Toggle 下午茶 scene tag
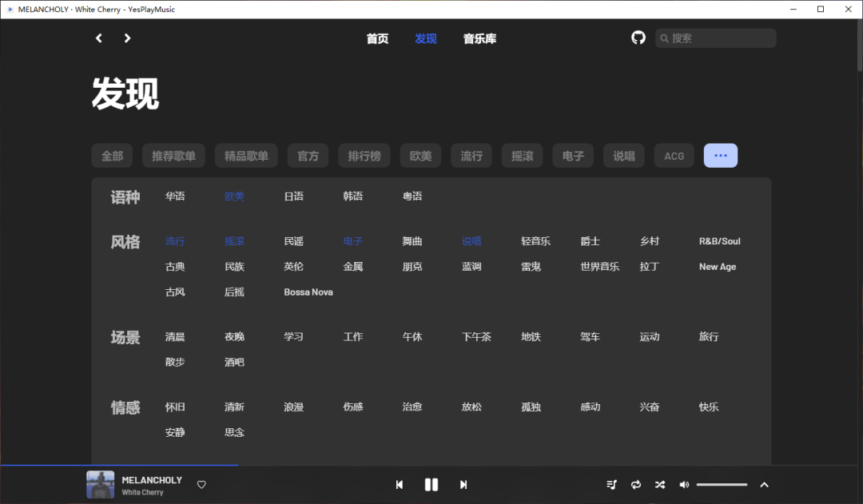 click(476, 336)
